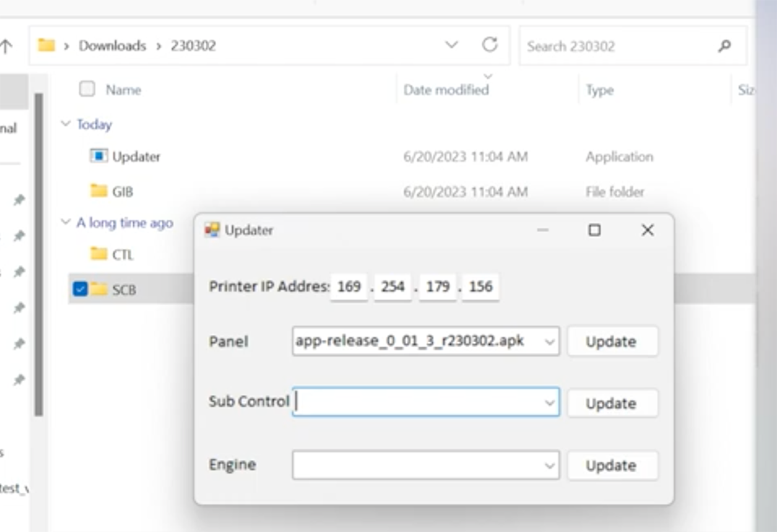Click Update for the Engine row

click(x=612, y=465)
